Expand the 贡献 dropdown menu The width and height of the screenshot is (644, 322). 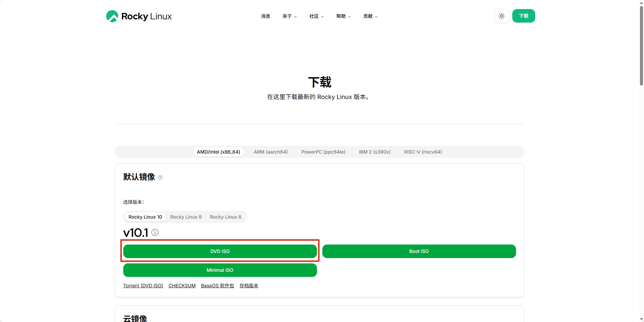pyautogui.click(x=371, y=16)
